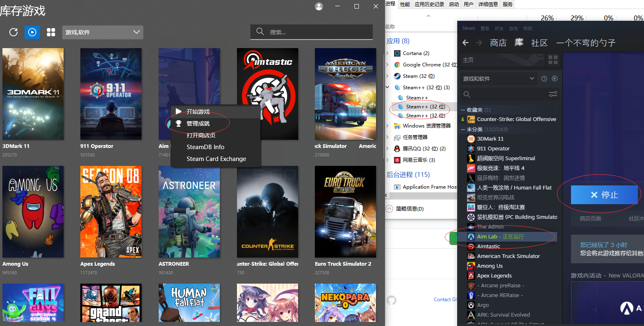Viewport: 644px width, 326px height.
Task: Click the Steam back arrow
Action: (x=466, y=42)
